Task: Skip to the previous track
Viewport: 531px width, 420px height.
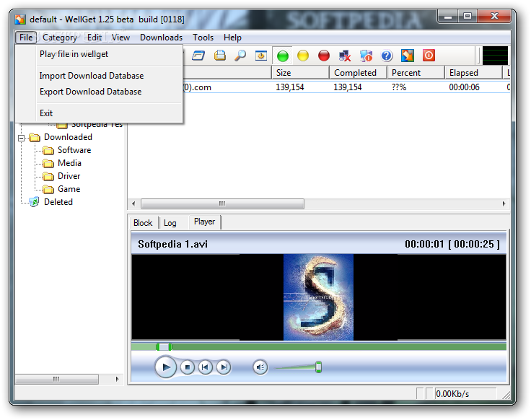Action: pyautogui.click(x=205, y=367)
